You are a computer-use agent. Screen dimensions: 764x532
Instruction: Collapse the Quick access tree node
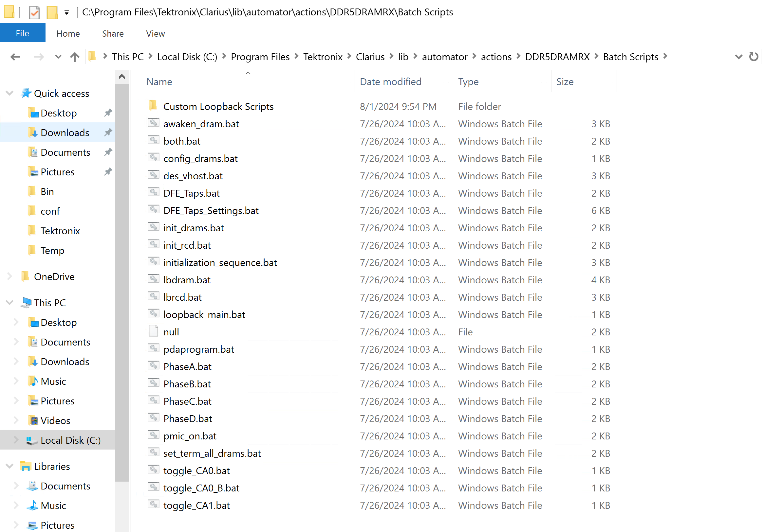[9, 93]
